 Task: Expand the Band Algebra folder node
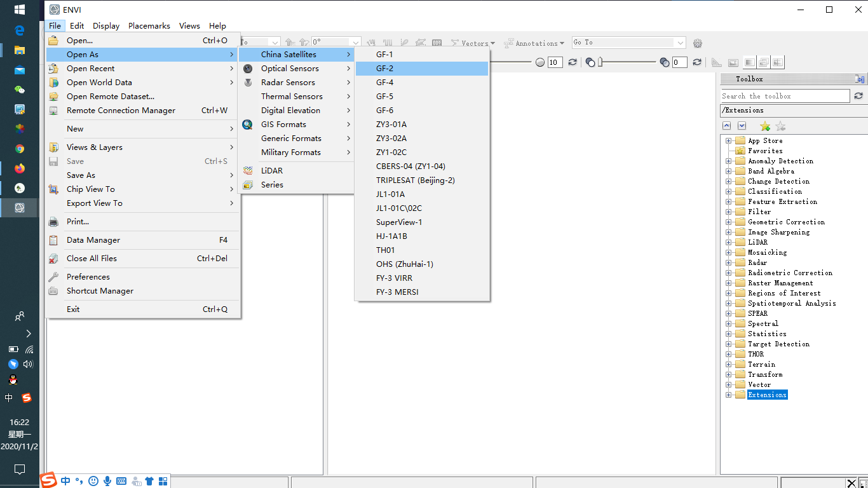click(728, 171)
